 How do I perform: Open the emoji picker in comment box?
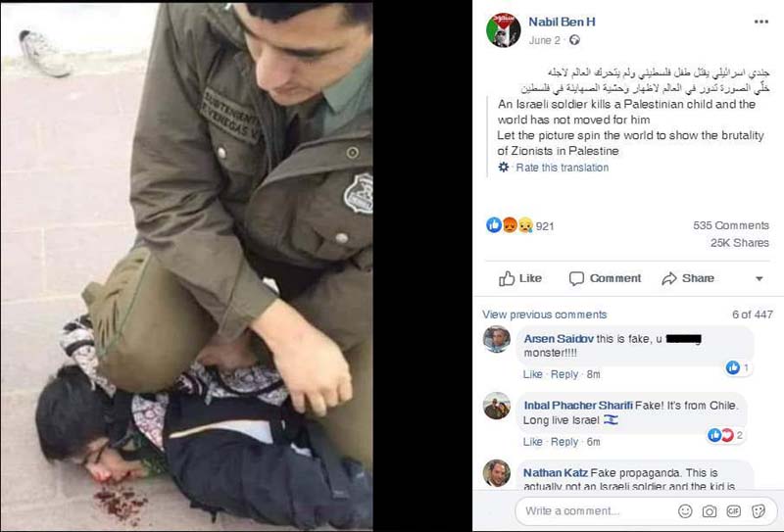click(x=685, y=510)
